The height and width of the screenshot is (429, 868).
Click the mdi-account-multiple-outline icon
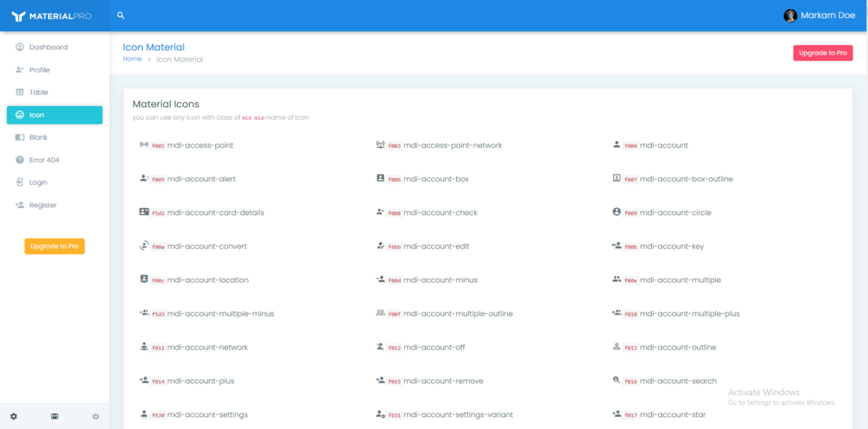tap(380, 312)
